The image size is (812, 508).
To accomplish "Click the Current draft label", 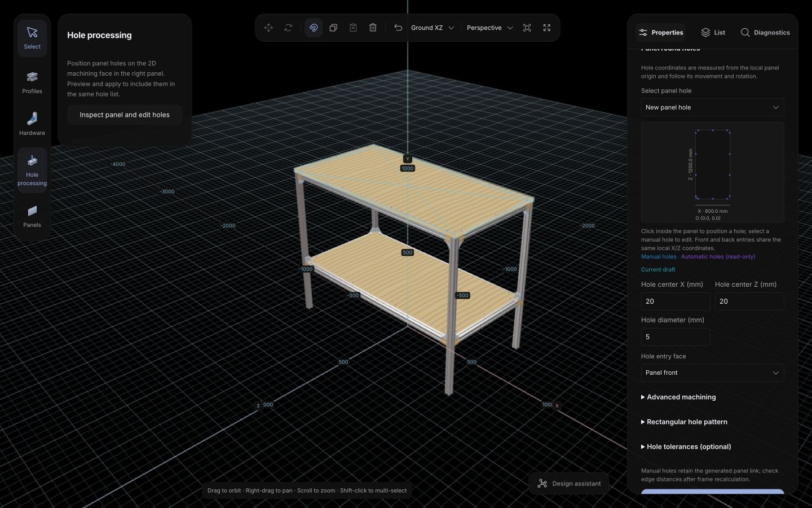I will [658, 270].
